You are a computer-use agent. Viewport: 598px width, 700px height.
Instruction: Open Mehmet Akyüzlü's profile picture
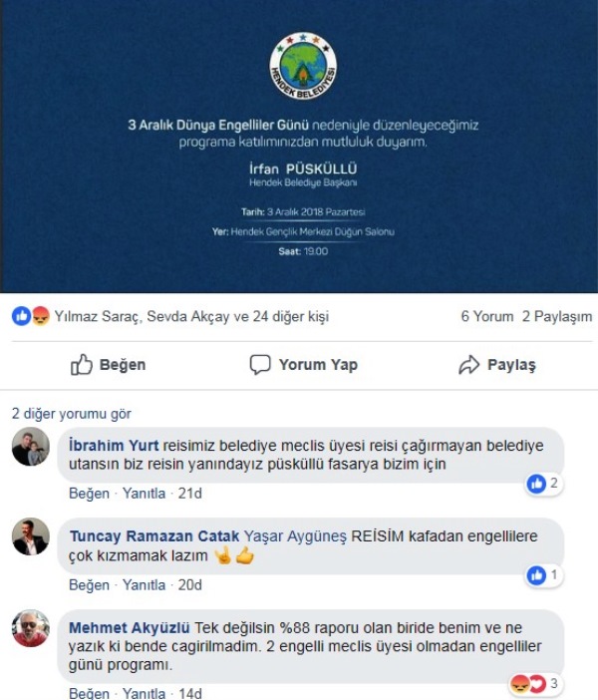click(x=31, y=628)
